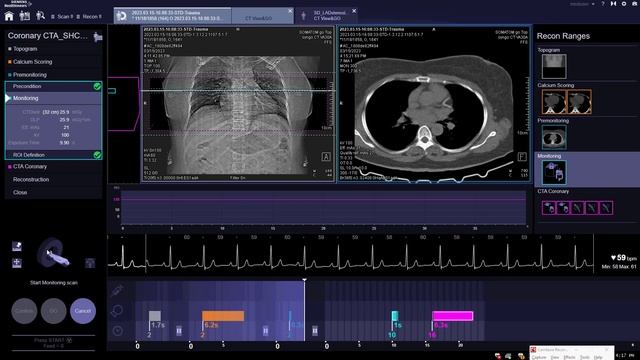Select the Reconstruction step
Viewport: 640px width, 360px height.
[53, 180]
